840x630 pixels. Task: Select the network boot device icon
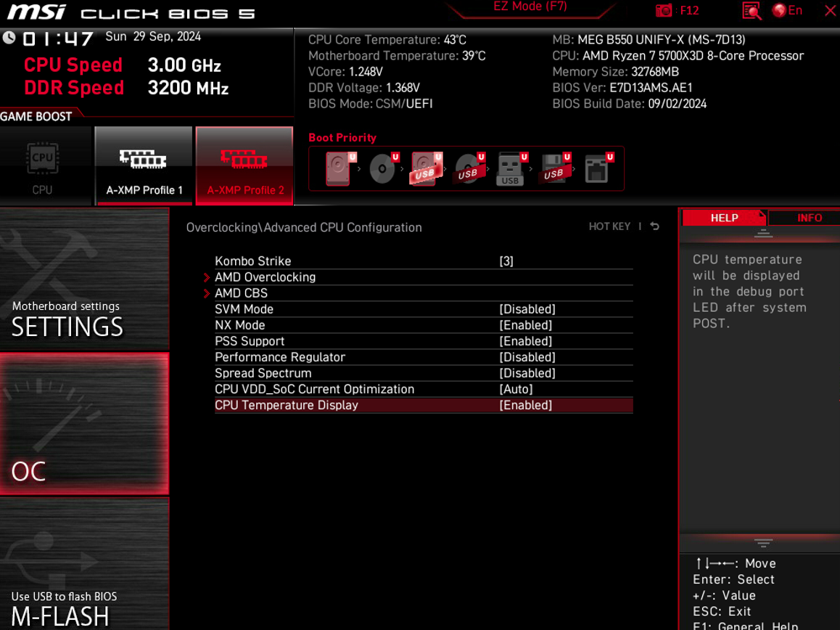[598, 169]
